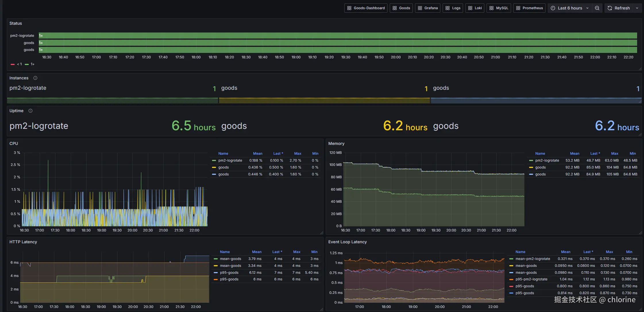Screen dimensions: 644x312
Task: Click the yellow mean-goods color swatch
Action: tap(216, 266)
